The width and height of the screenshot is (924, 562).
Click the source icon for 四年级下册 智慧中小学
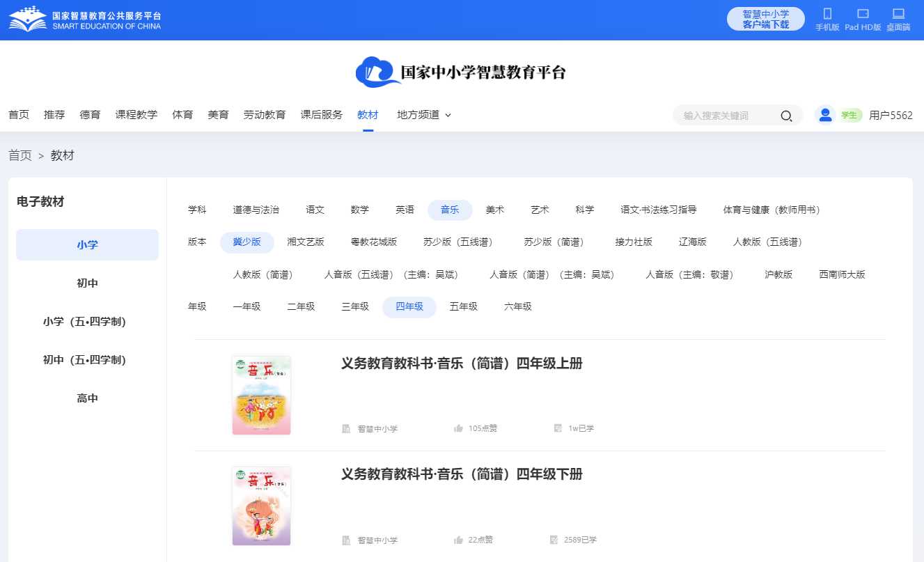click(346, 540)
